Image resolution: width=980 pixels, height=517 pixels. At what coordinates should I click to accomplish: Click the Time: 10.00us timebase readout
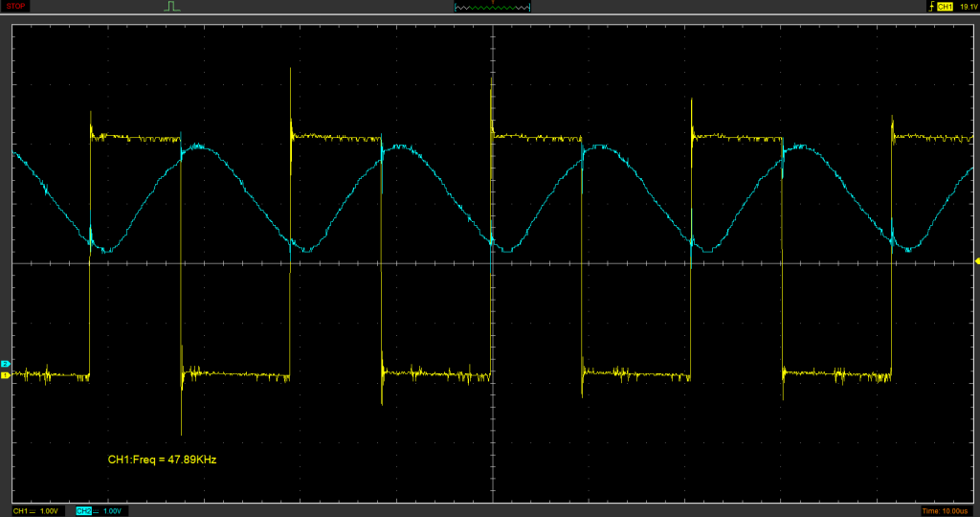click(x=943, y=511)
